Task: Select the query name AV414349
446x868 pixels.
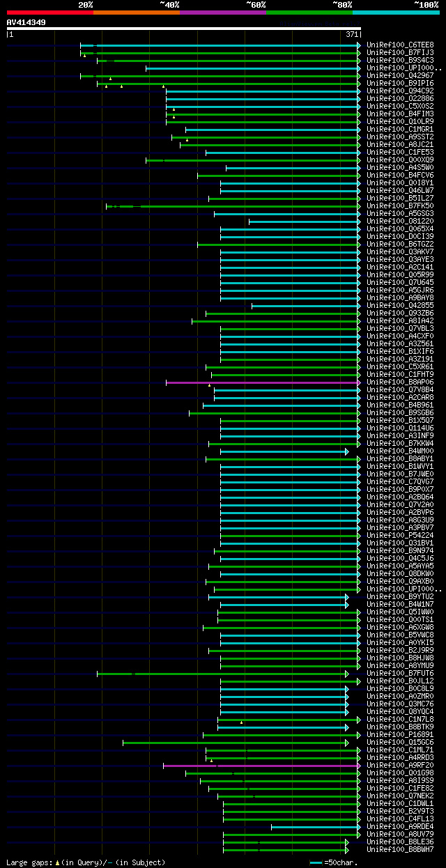Action: tap(26, 22)
